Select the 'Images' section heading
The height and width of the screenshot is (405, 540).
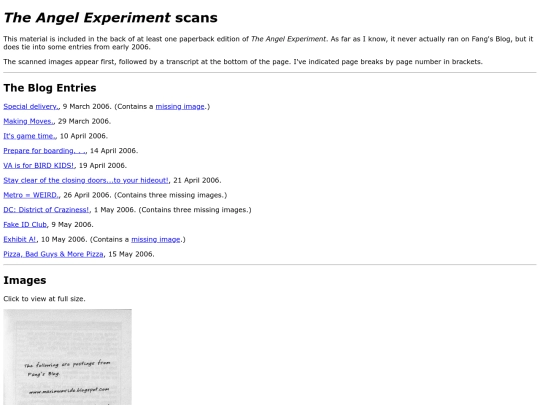click(x=25, y=280)
